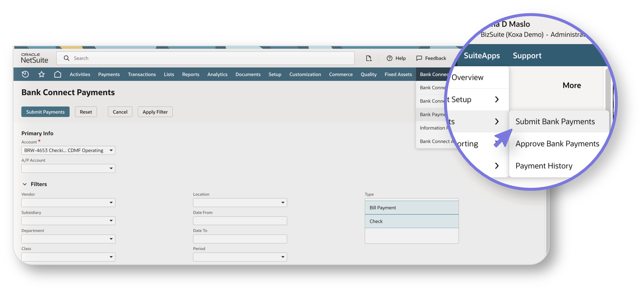Open the Location dropdown
The width and height of the screenshot is (644, 291).
(240, 203)
